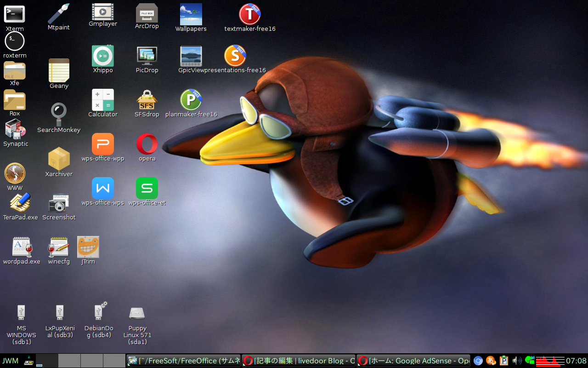Open LxPupXenial (sdb3) drive icon
The height and width of the screenshot is (368, 588).
tap(60, 312)
